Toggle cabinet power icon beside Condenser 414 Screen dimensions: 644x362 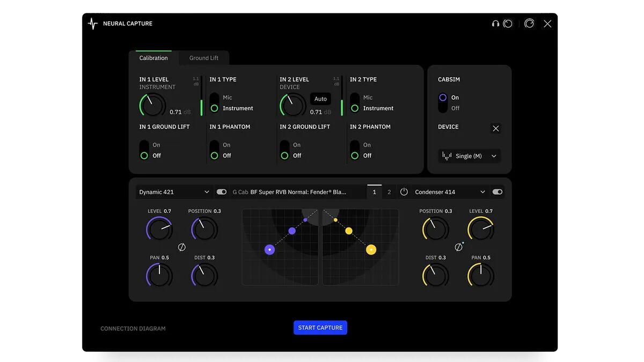(x=404, y=192)
